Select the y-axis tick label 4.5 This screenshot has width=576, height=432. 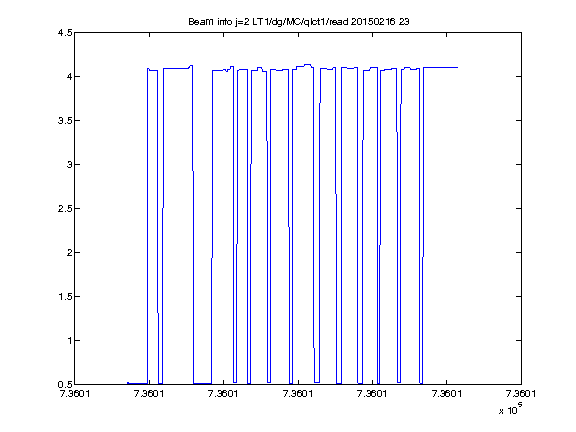coord(65,33)
